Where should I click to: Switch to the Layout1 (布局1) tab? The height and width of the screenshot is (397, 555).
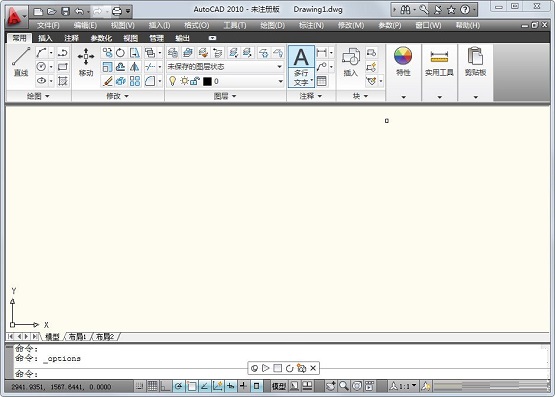[x=77, y=336]
